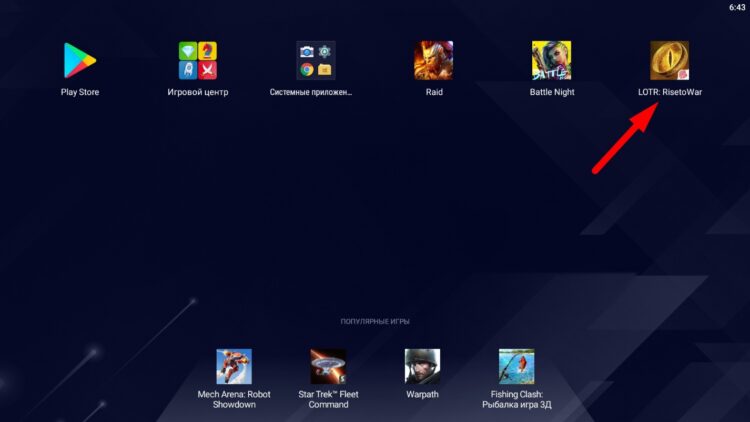Click the 6:43 clock in status bar
The height and width of the screenshot is (422, 750).
point(737,7)
